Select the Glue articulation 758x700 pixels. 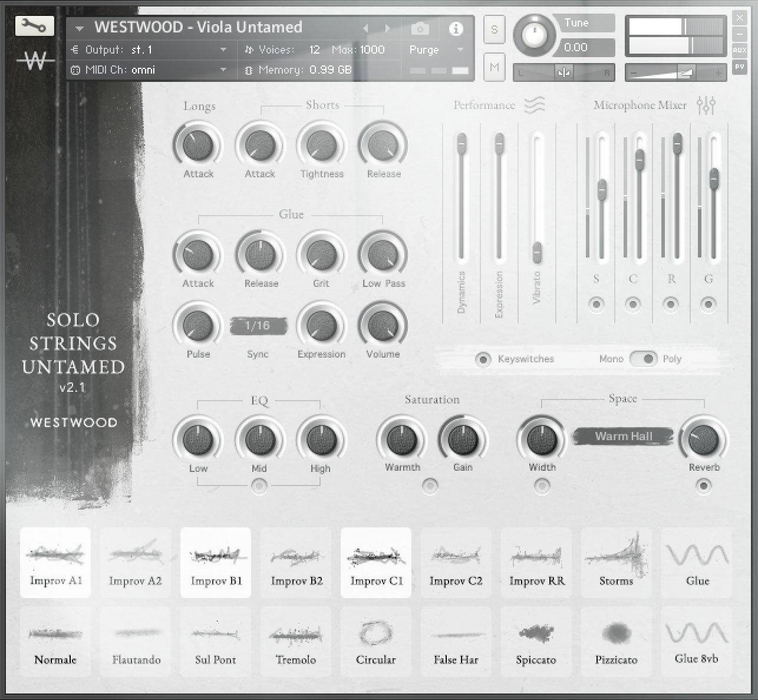[x=697, y=562]
